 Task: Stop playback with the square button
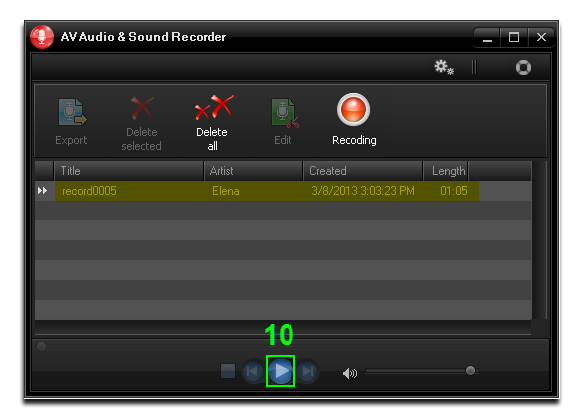pyautogui.click(x=228, y=371)
